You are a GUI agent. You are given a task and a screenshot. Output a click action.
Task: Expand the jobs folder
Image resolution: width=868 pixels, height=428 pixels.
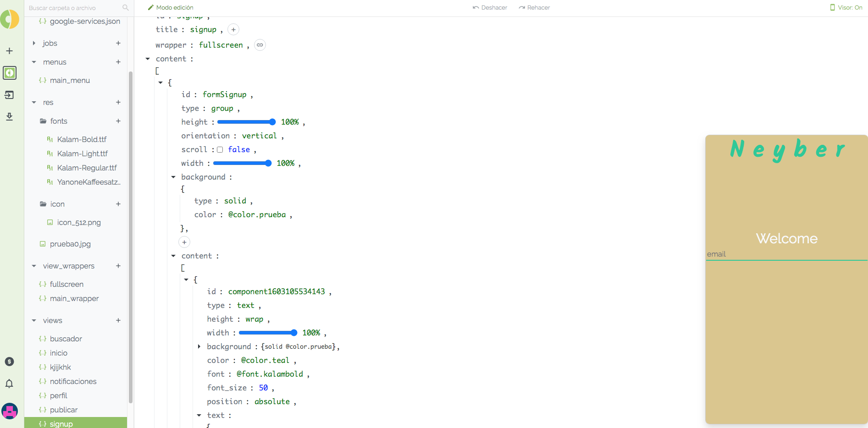tap(34, 43)
